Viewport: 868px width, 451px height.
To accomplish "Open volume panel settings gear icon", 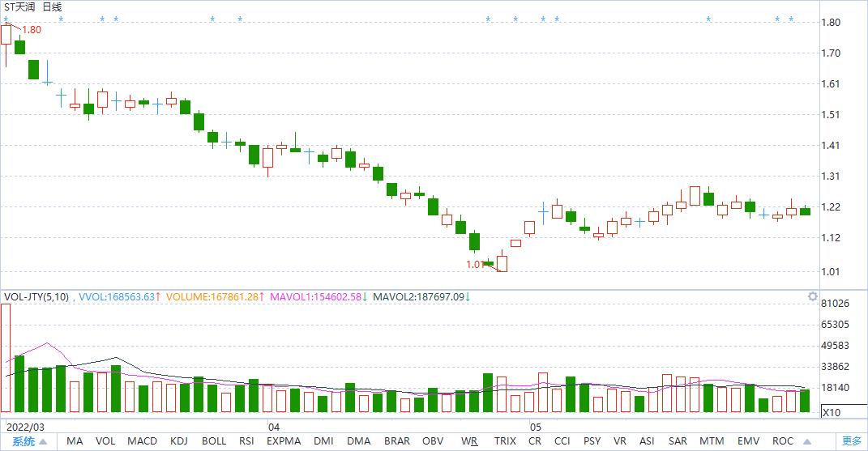I will point(812,296).
